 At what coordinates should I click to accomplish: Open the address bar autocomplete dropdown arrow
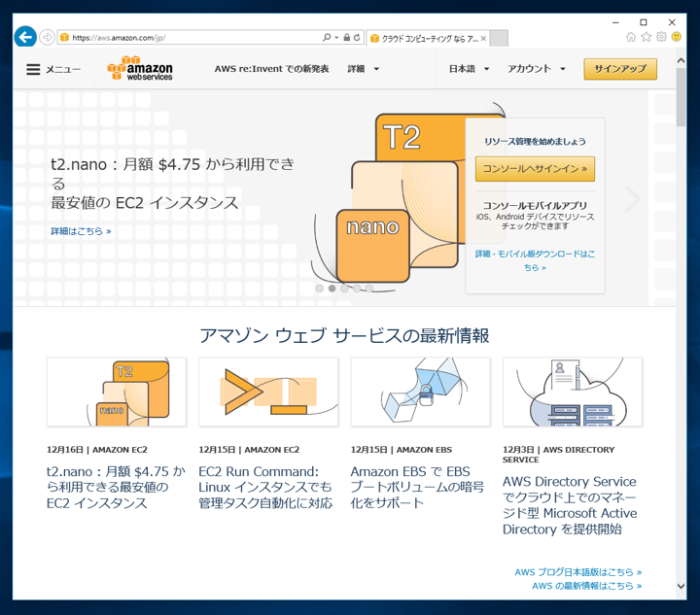point(336,38)
